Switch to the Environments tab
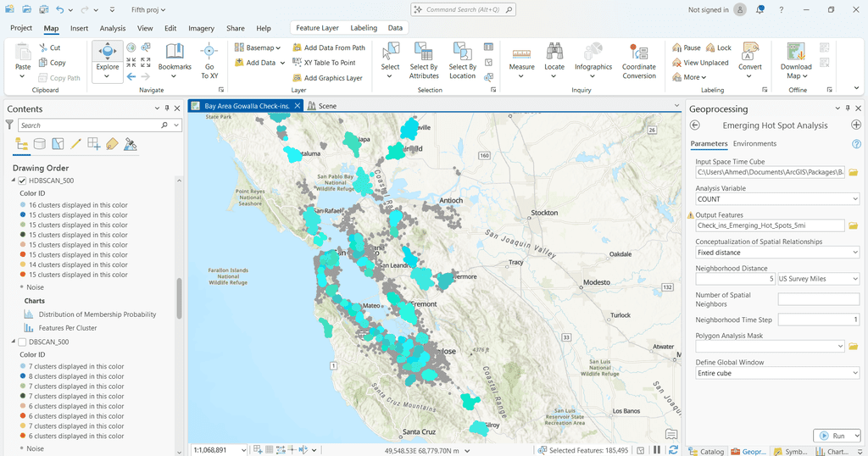868x456 pixels. [x=754, y=143]
